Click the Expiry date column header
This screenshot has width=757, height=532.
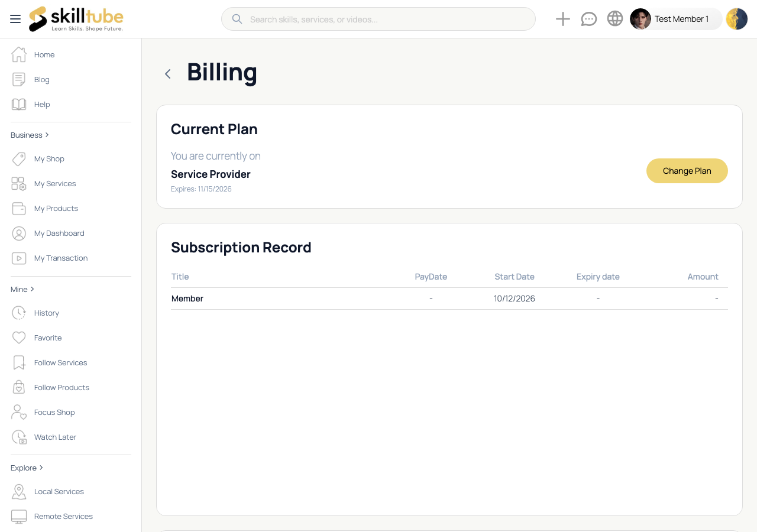[598, 277]
